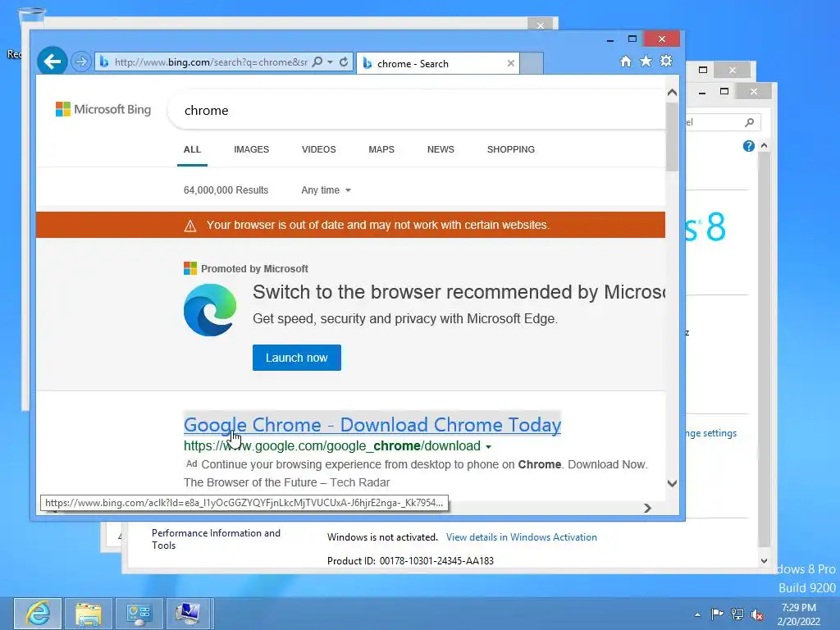840x630 pixels.
Task: Switch to the ALL results tab
Action: (192, 149)
